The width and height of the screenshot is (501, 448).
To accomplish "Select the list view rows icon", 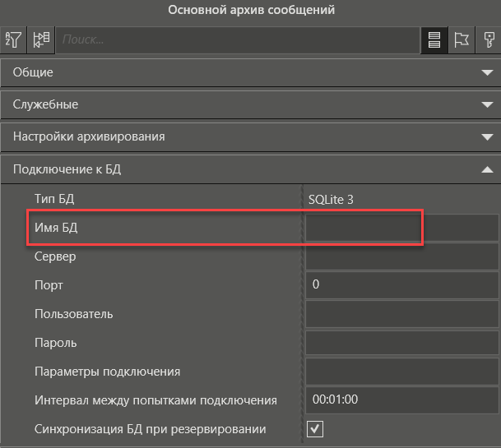I will coord(434,40).
